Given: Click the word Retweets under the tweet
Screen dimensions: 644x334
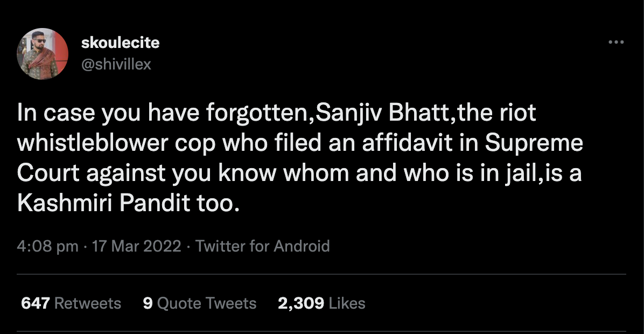Looking at the screenshot, I should pos(88,303).
